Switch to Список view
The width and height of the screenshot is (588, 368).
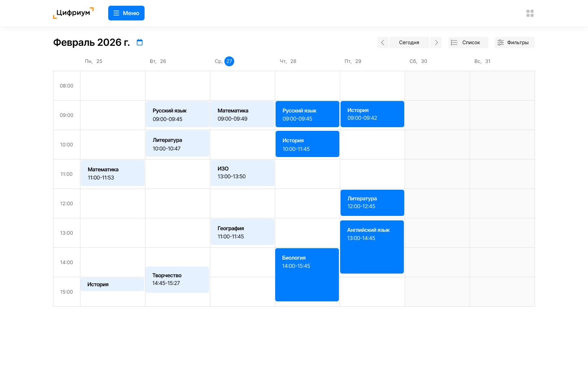pos(468,43)
